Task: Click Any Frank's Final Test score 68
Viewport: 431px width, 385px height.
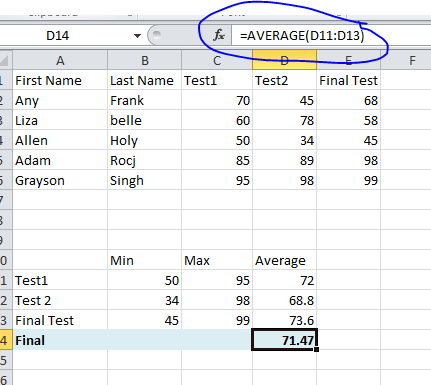Action: (x=348, y=100)
